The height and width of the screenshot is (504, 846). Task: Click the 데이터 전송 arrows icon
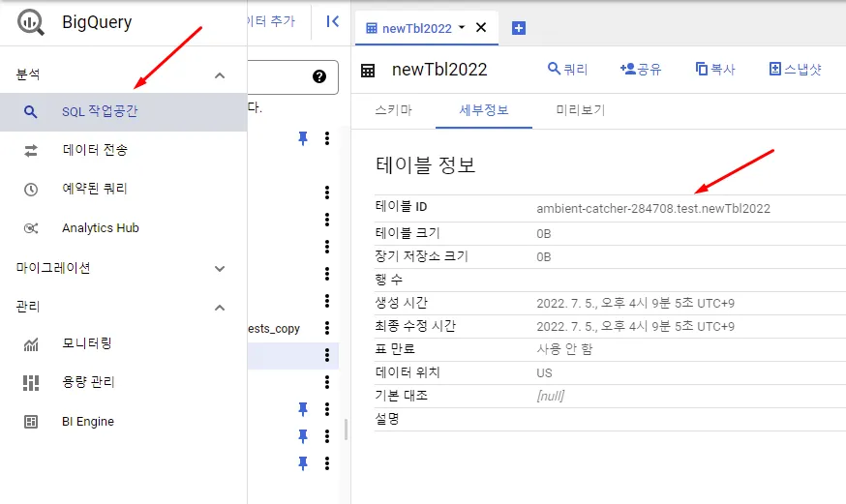click(x=31, y=150)
